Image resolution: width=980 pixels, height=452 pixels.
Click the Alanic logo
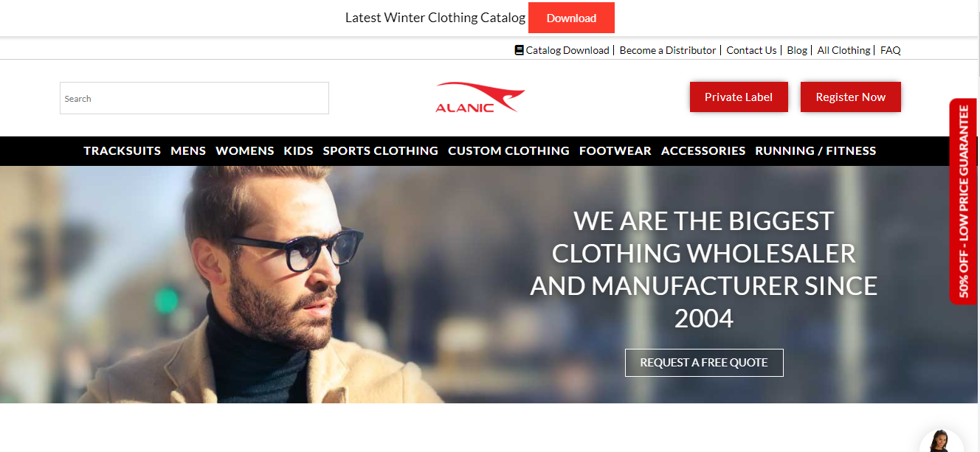click(480, 97)
